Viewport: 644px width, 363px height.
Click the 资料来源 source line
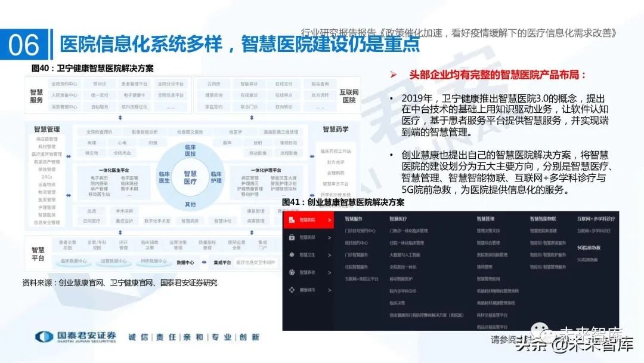pos(119,283)
